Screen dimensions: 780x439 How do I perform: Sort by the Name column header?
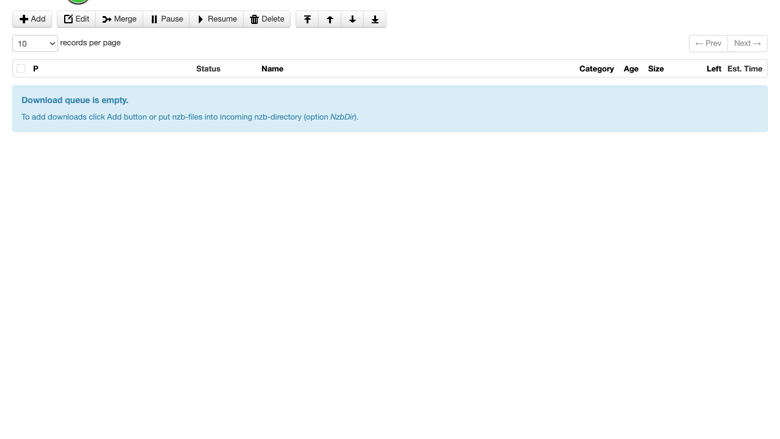click(273, 69)
